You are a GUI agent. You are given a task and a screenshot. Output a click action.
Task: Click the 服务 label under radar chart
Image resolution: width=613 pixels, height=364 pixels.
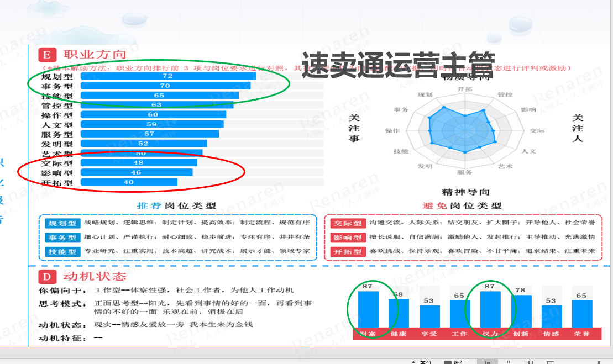(x=465, y=172)
